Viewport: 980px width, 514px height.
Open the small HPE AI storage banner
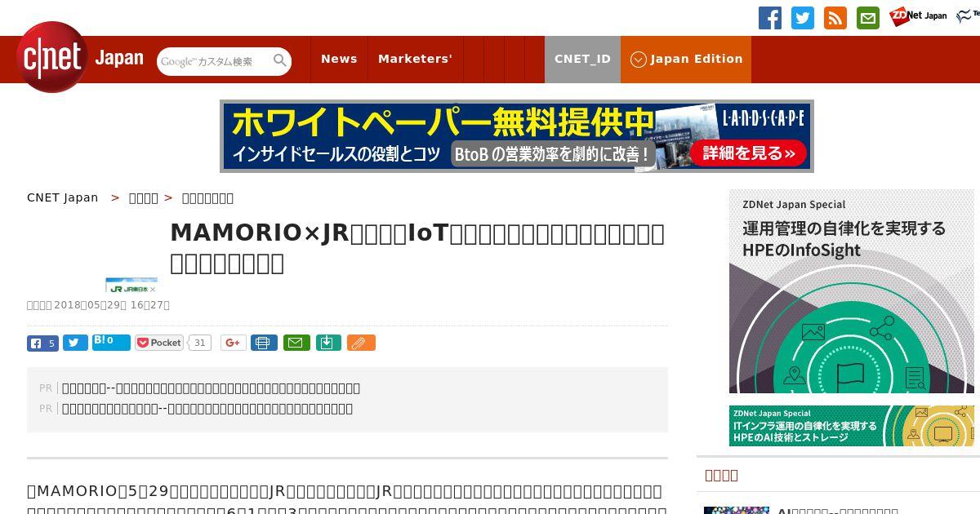click(x=852, y=426)
